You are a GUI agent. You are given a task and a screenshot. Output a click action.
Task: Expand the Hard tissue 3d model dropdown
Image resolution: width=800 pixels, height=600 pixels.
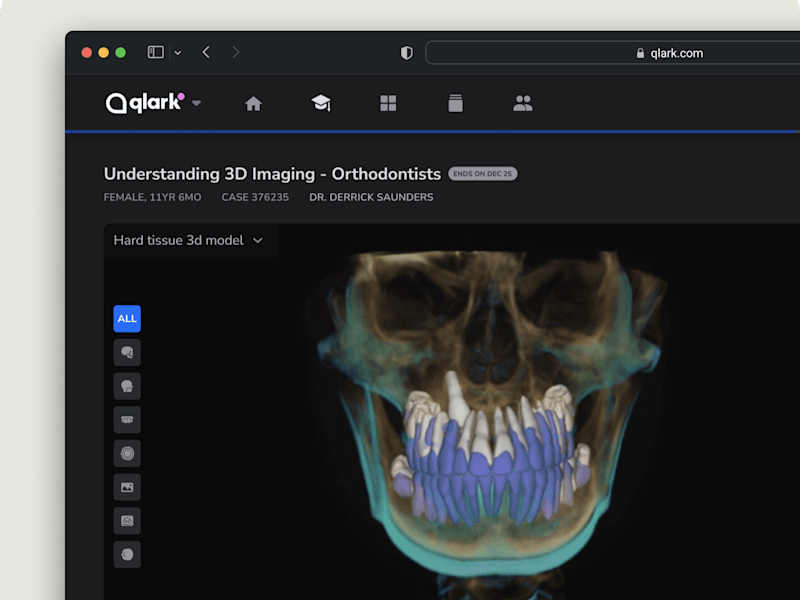tap(188, 240)
